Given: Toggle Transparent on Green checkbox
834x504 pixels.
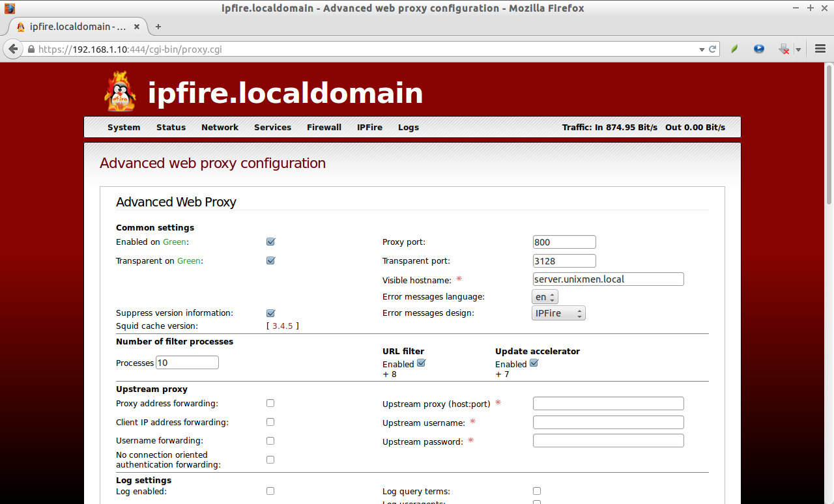Looking at the screenshot, I should 270,260.
